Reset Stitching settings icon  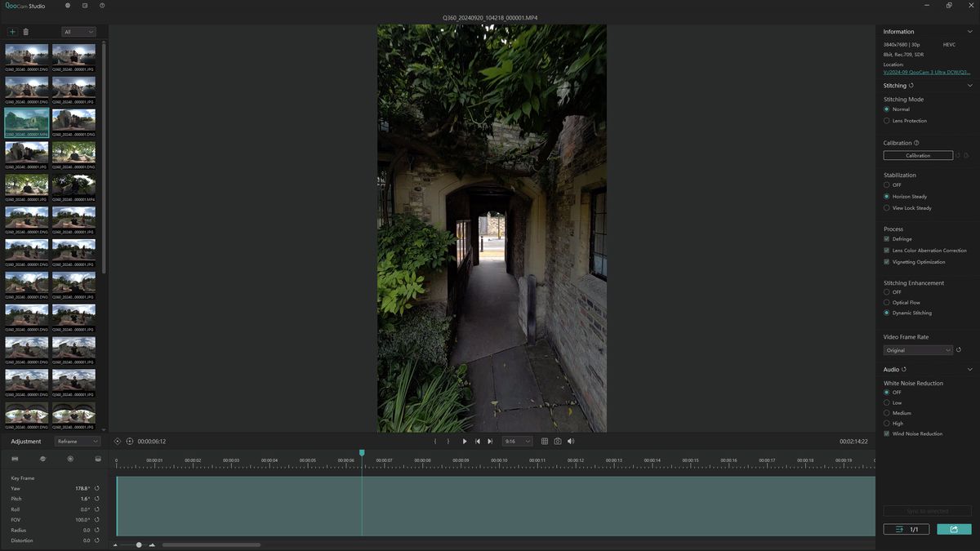(x=911, y=85)
